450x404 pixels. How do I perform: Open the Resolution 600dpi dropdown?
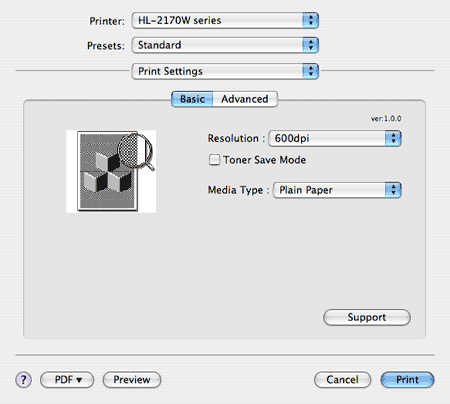335,138
